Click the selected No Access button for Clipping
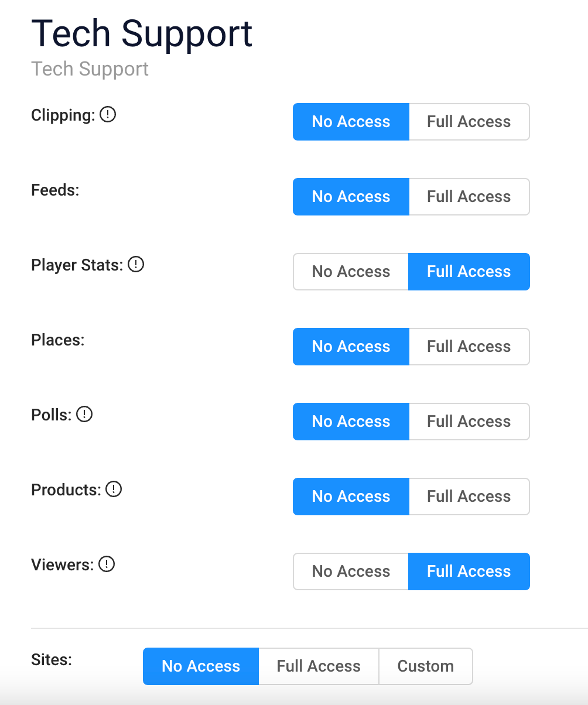The image size is (588, 705). coord(351,122)
